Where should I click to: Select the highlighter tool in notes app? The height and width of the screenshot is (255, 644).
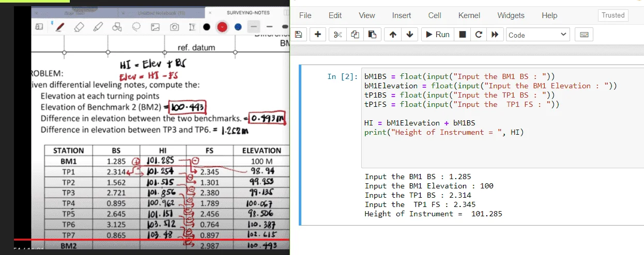point(98,26)
